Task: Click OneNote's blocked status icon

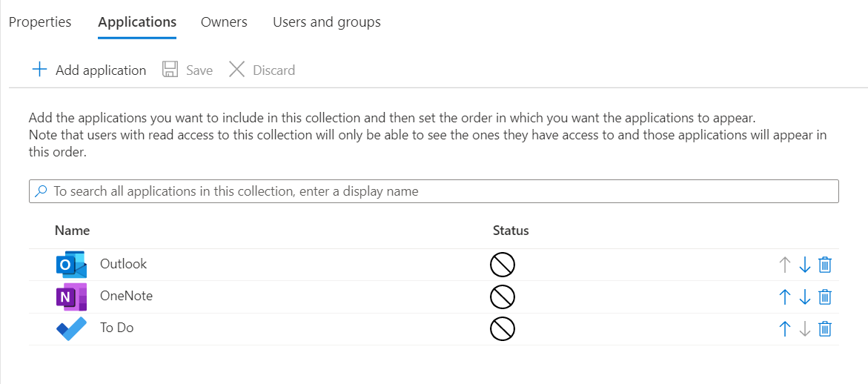Action: tap(503, 297)
